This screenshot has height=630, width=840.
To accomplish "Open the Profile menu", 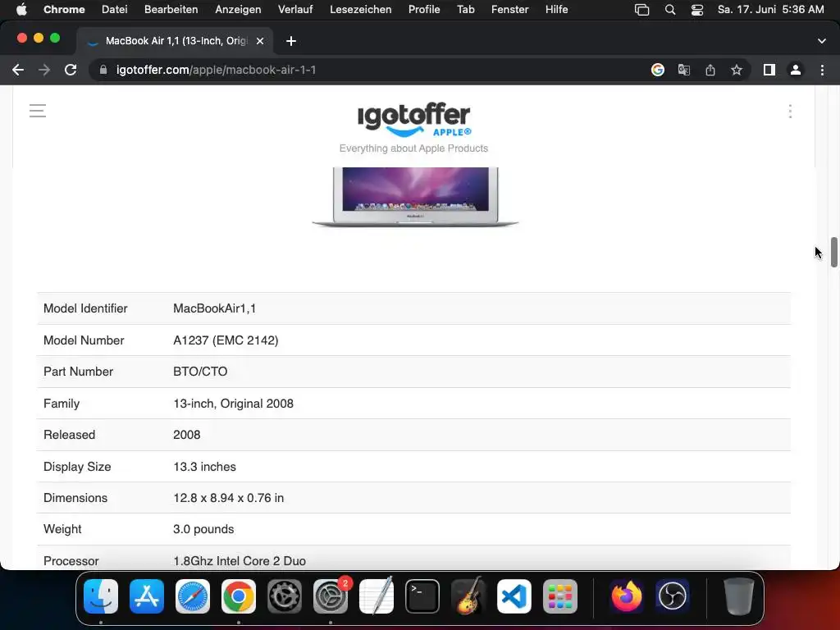I will click(x=424, y=10).
